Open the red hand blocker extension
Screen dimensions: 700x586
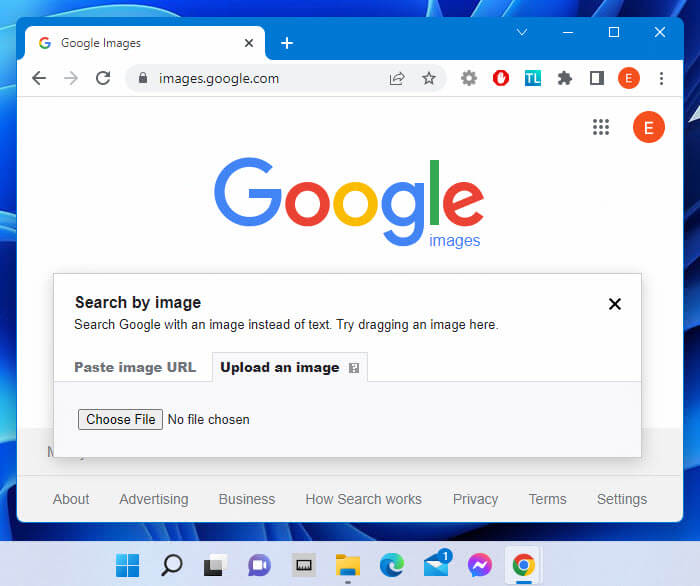pos(501,79)
